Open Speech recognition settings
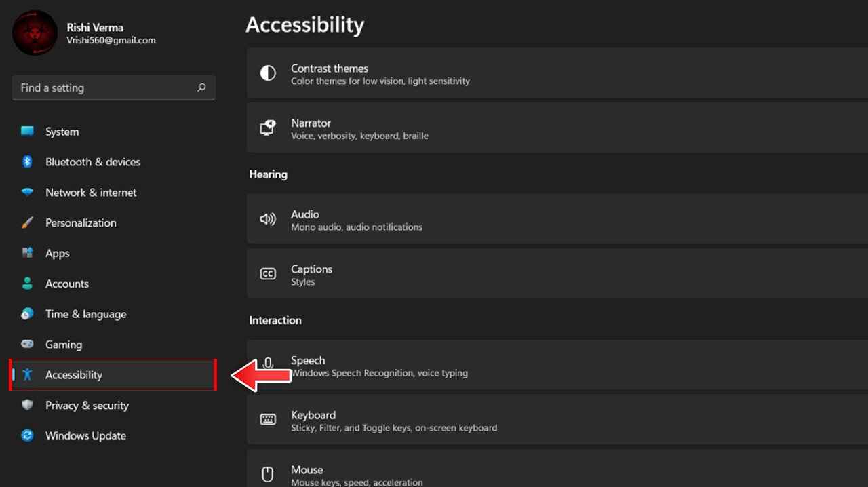Viewport: 868px width, 487px height. [x=557, y=365]
